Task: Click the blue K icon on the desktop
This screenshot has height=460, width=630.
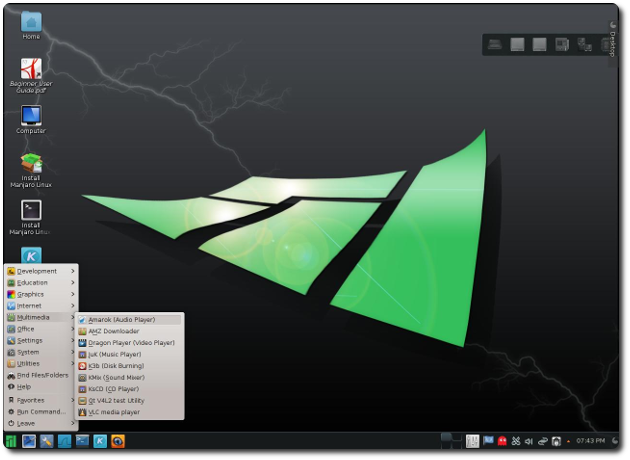Action: point(31,256)
